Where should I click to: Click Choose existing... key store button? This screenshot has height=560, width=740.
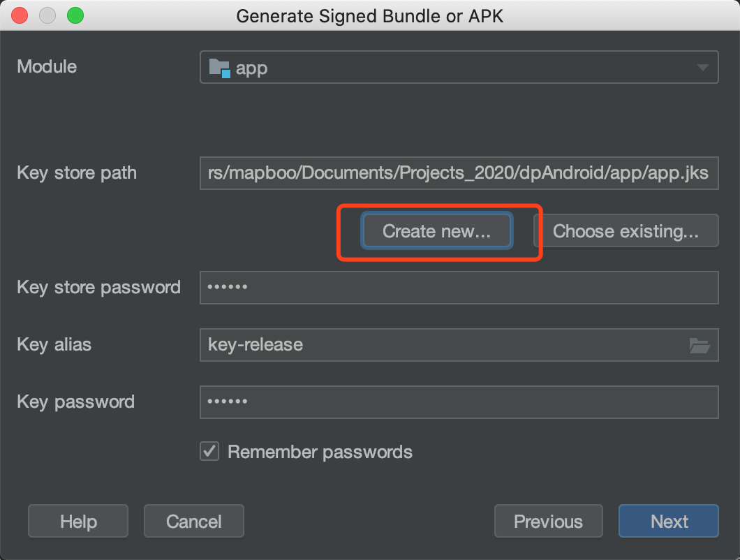(x=626, y=231)
